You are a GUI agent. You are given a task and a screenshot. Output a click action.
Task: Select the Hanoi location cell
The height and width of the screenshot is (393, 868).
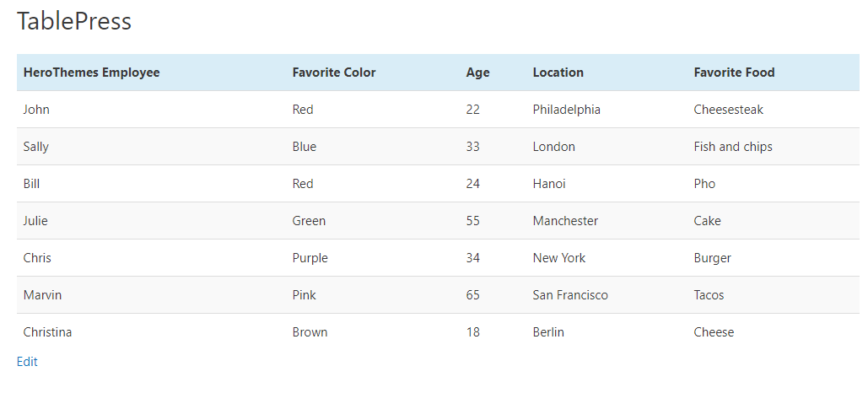click(549, 184)
